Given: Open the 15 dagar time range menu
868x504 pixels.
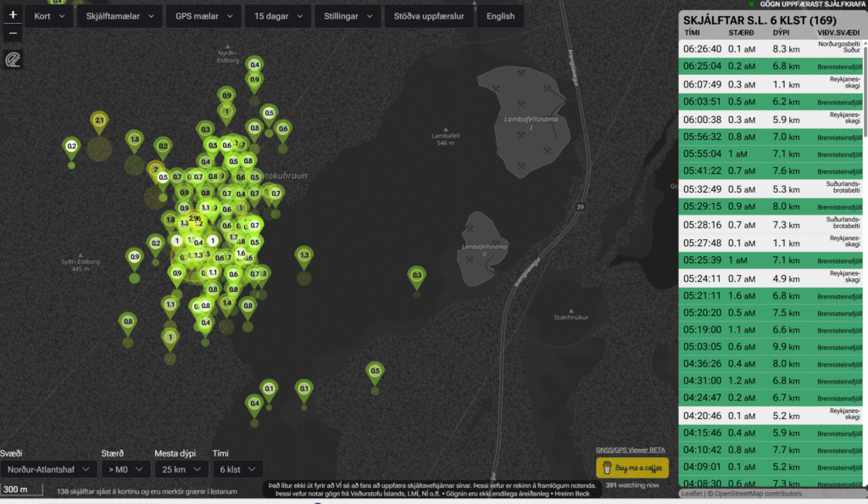Looking at the screenshot, I should point(278,16).
